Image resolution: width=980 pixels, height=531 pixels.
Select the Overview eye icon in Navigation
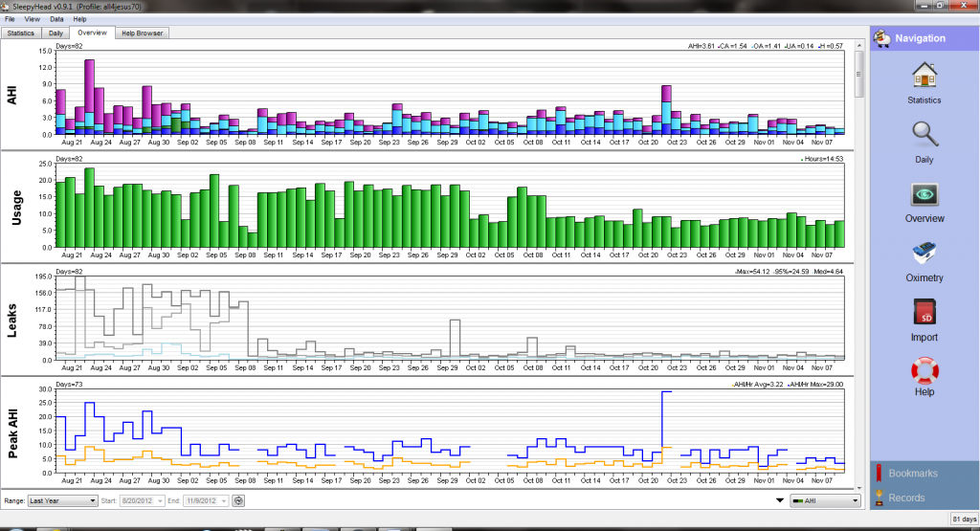click(924, 194)
